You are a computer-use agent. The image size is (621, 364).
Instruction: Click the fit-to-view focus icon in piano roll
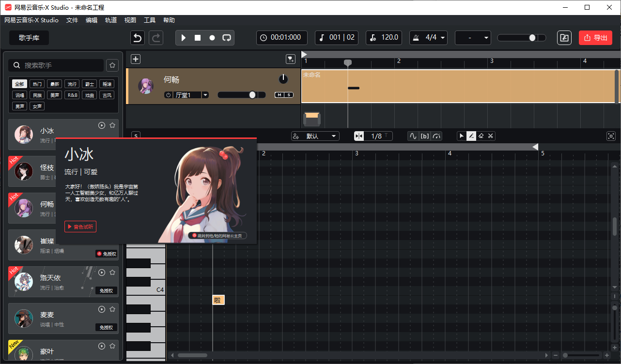[x=611, y=136]
